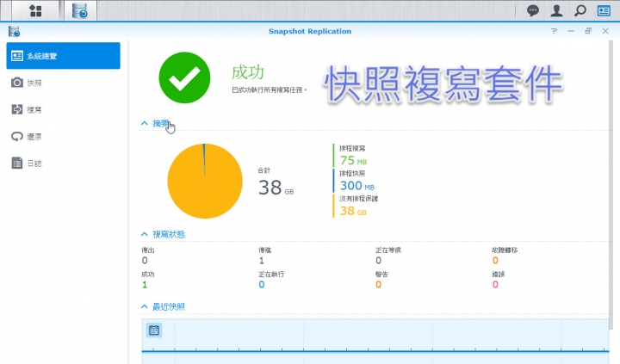This screenshot has height=364, width=620.
Task: Click the log document icon for 日誌
Action: pos(17,163)
